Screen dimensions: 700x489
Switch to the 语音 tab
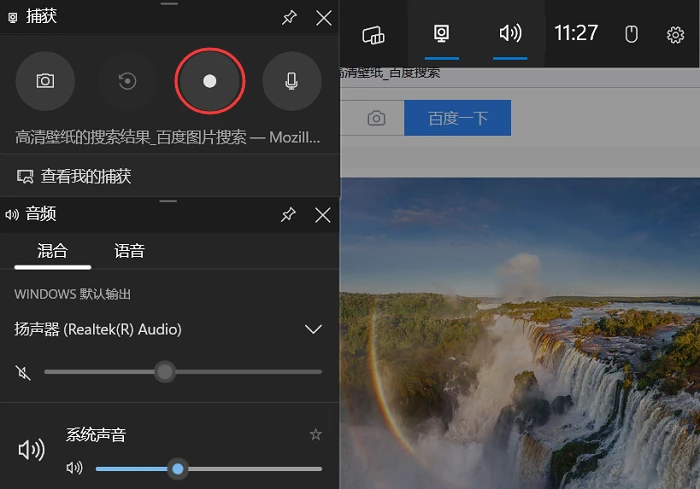[x=129, y=251]
